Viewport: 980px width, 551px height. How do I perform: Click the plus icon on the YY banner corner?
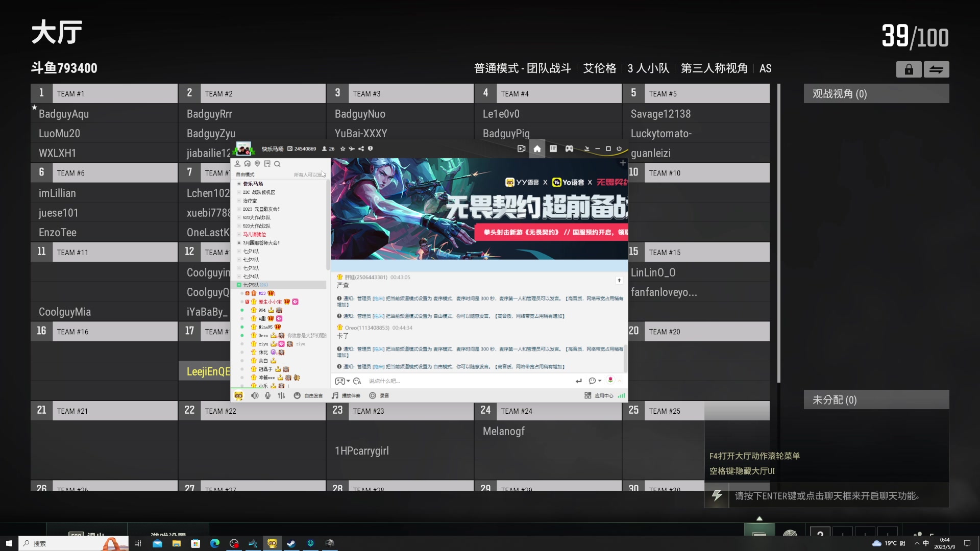click(x=623, y=163)
